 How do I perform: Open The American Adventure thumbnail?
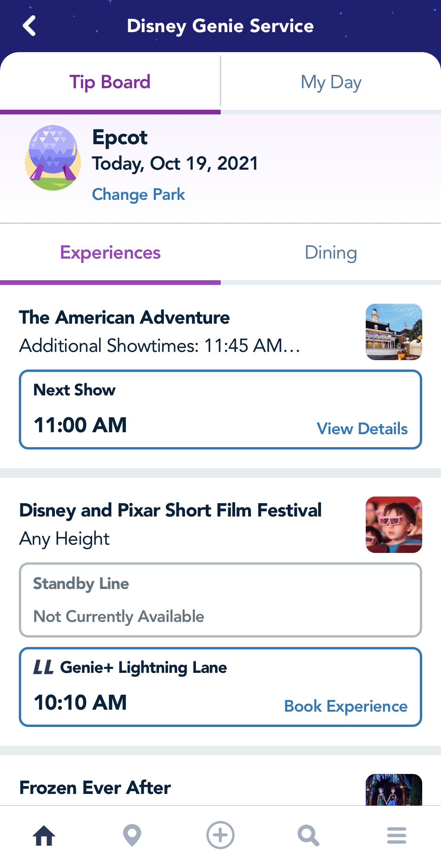[394, 332]
